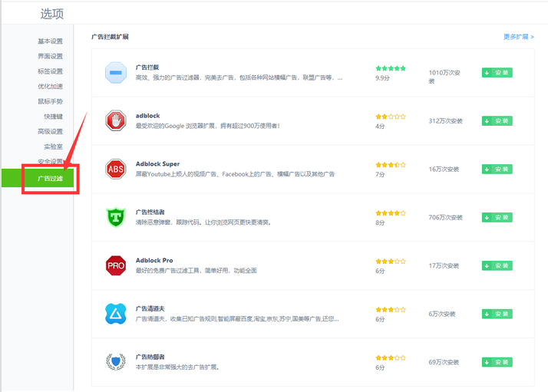
Task: Install the Adblock Pro extension
Action: [x=497, y=265]
